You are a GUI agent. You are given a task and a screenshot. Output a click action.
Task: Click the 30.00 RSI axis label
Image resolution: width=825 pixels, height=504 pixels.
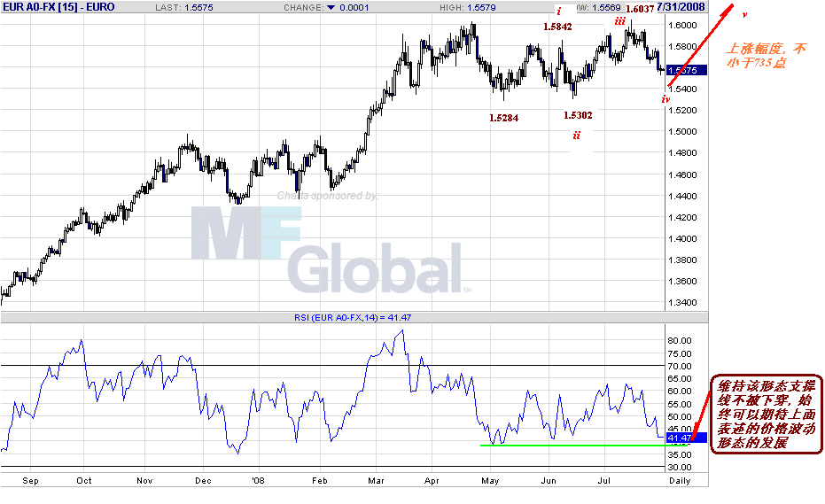click(x=680, y=468)
